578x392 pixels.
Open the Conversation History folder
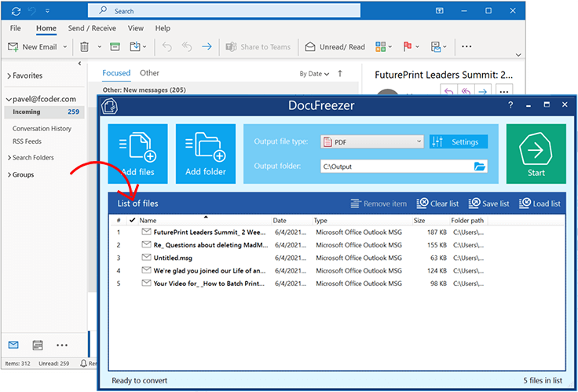tap(42, 128)
